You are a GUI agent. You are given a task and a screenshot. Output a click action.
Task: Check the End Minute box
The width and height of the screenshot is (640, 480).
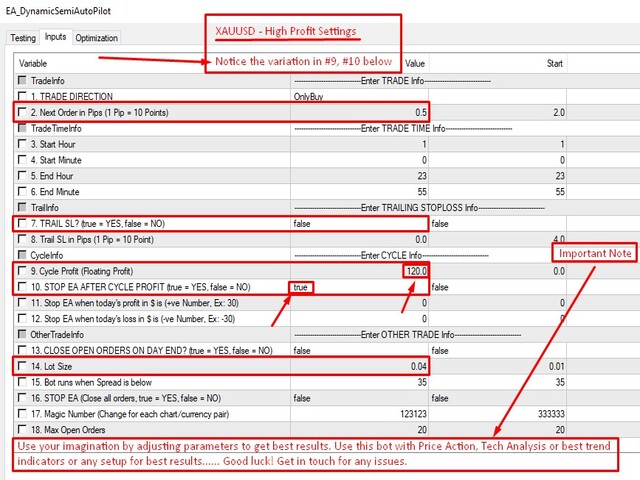pyautogui.click(x=22, y=191)
